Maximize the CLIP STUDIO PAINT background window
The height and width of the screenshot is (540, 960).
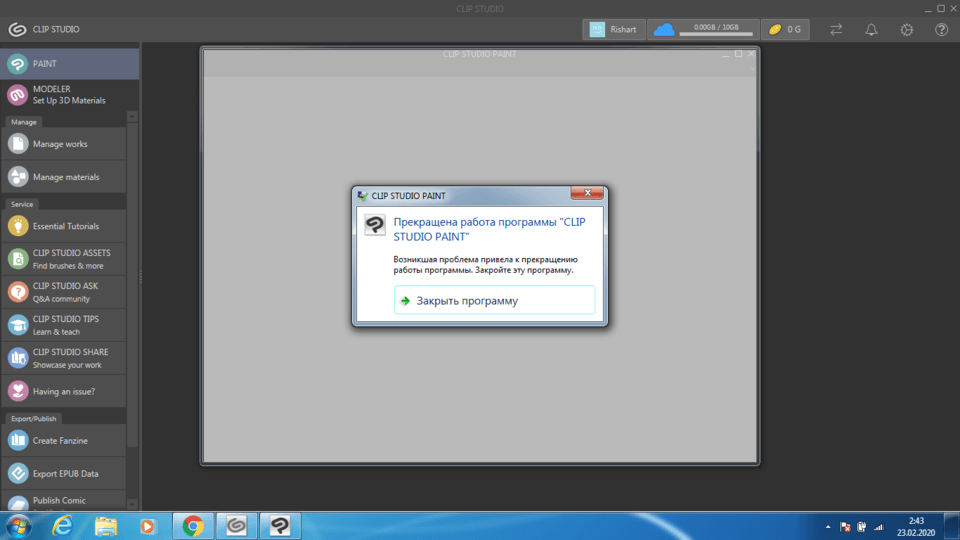(738, 54)
